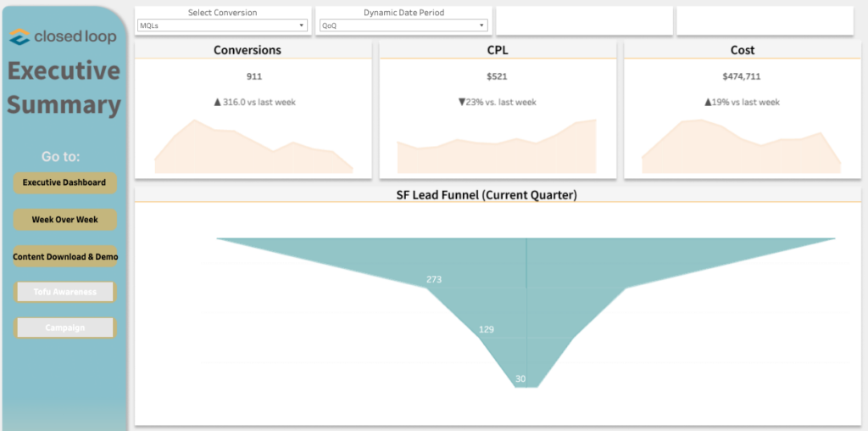Click the CPL down-triangle indicator
This screenshot has height=431, width=868.
point(461,102)
